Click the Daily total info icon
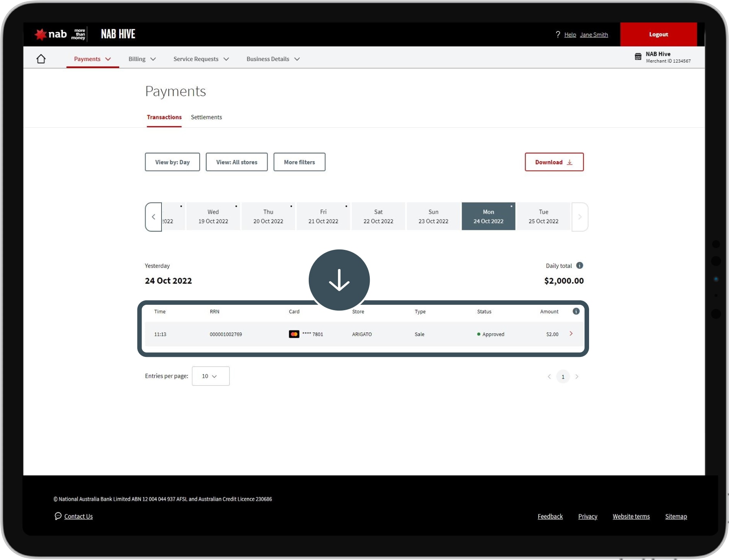Image resolution: width=729 pixels, height=560 pixels. (580, 266)
